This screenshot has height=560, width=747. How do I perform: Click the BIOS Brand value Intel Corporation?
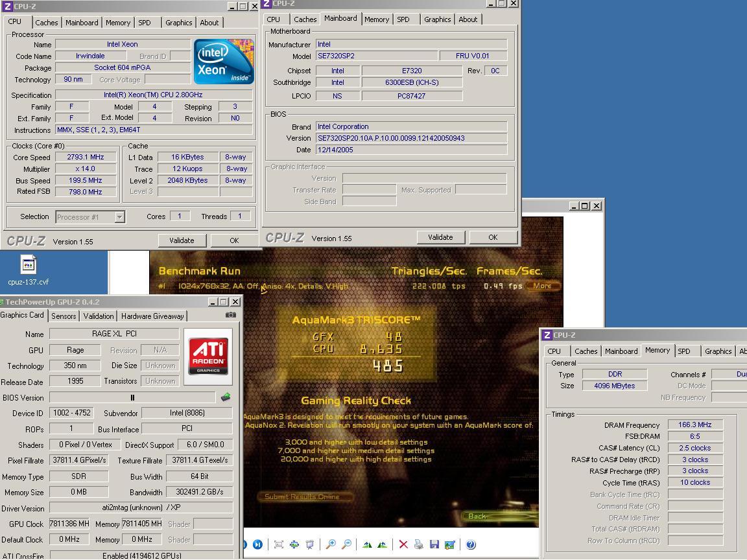tap(412, 126)
